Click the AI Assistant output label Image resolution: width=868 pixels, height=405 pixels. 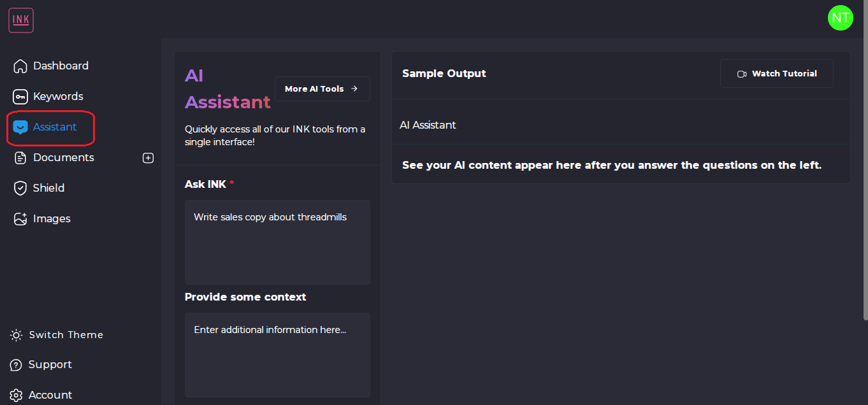[428, 125]
